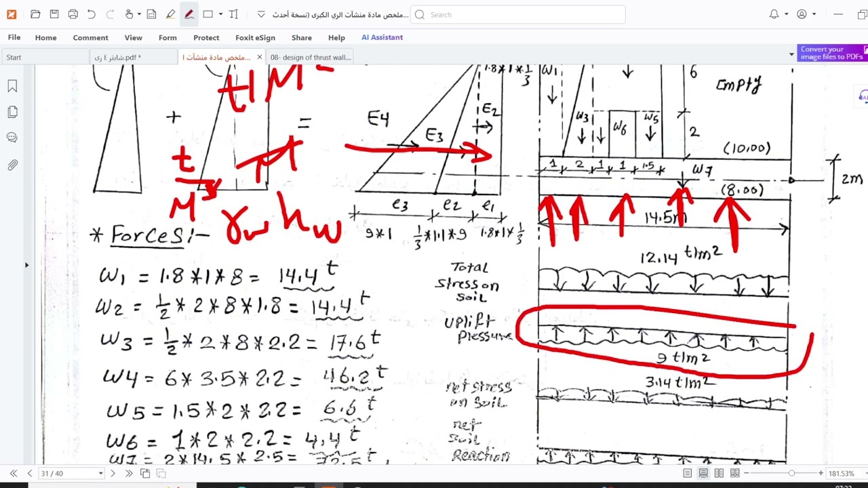
Task: Go to the previous page
Action: click(29, 473)
